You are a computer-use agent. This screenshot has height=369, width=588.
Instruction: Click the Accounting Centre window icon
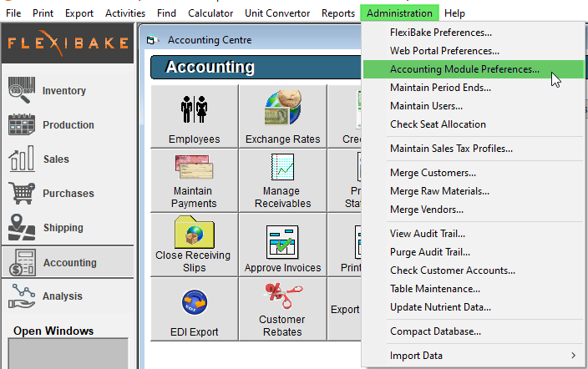[151, 40]
